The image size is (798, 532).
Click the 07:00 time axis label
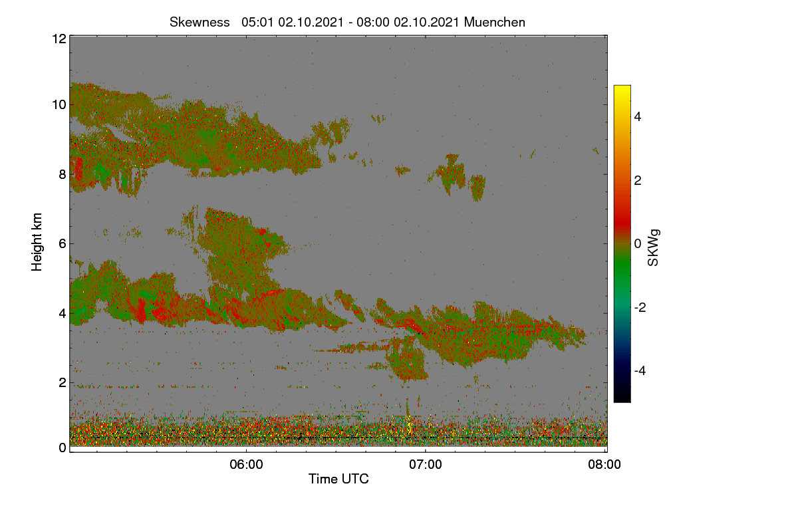pos(426,465)
